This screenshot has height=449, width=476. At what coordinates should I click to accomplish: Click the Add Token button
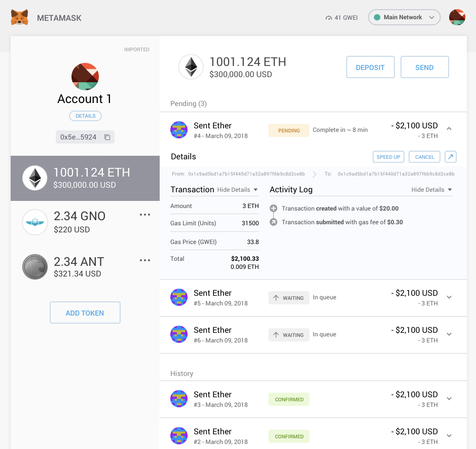pos(85,313)
